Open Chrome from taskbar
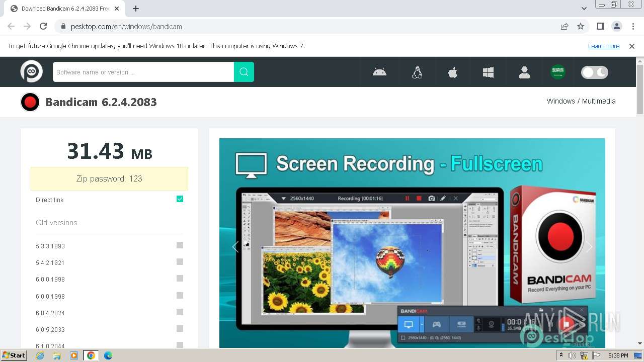The width and height of the screenshot is (644, 362). click(x=91, y=355)
